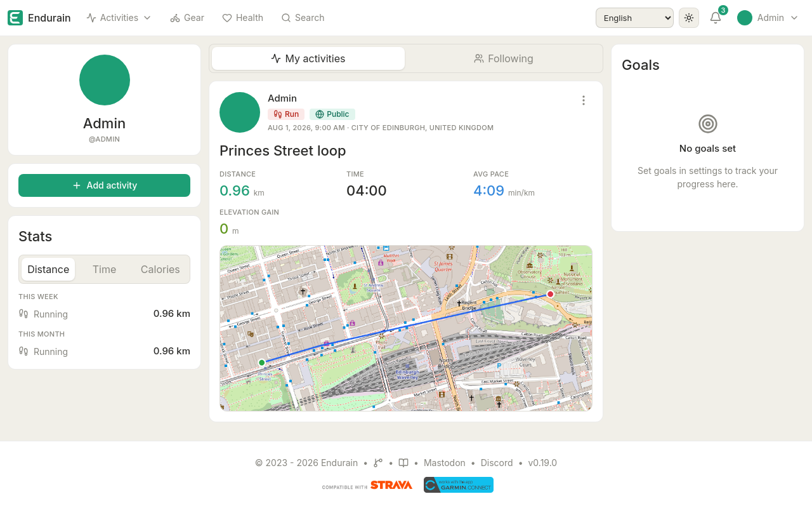Open the Gear page from navbar
812x508 pixels.
pos(187,18)
